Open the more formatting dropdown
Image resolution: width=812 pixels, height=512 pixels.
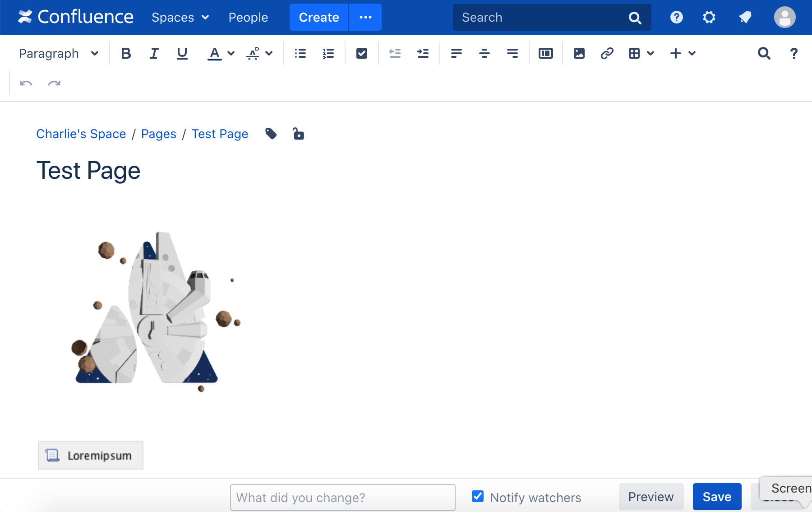260,53
